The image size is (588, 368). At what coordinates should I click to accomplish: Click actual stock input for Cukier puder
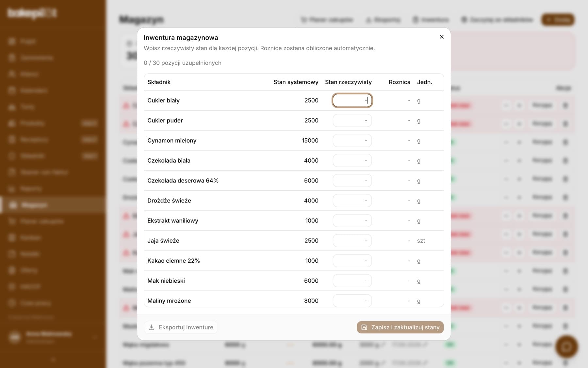click(x=352, y=120)
